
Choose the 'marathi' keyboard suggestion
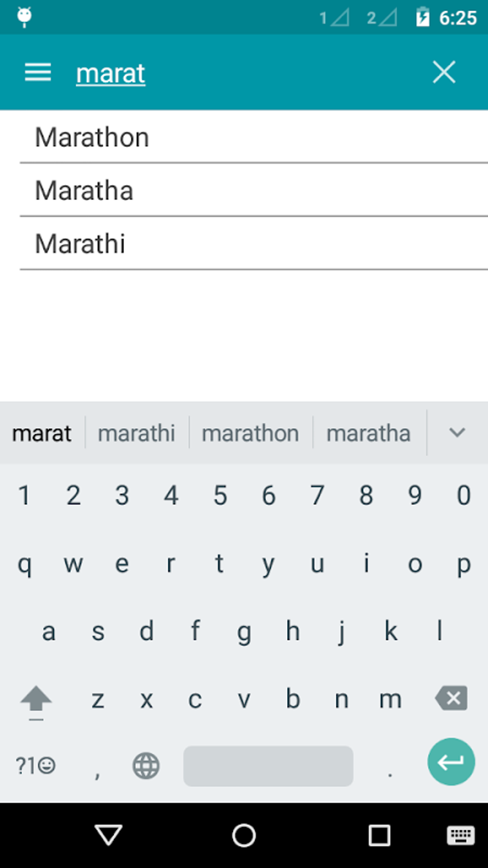(136, 433)
